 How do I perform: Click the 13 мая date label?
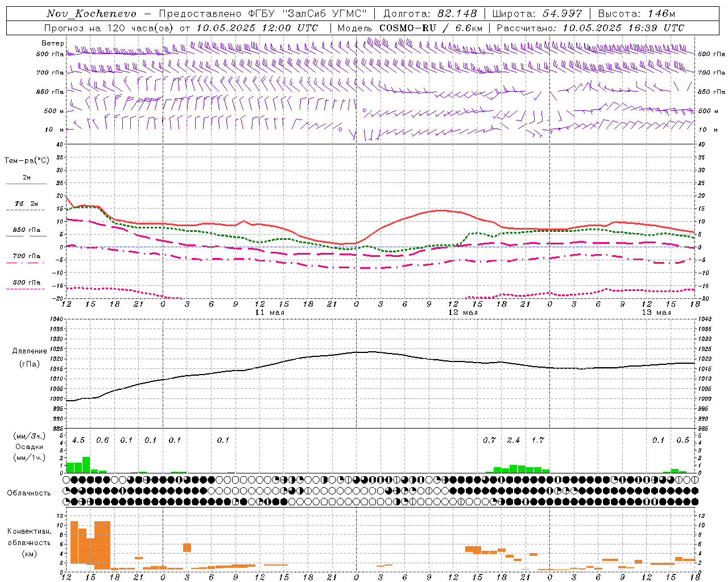656,313
